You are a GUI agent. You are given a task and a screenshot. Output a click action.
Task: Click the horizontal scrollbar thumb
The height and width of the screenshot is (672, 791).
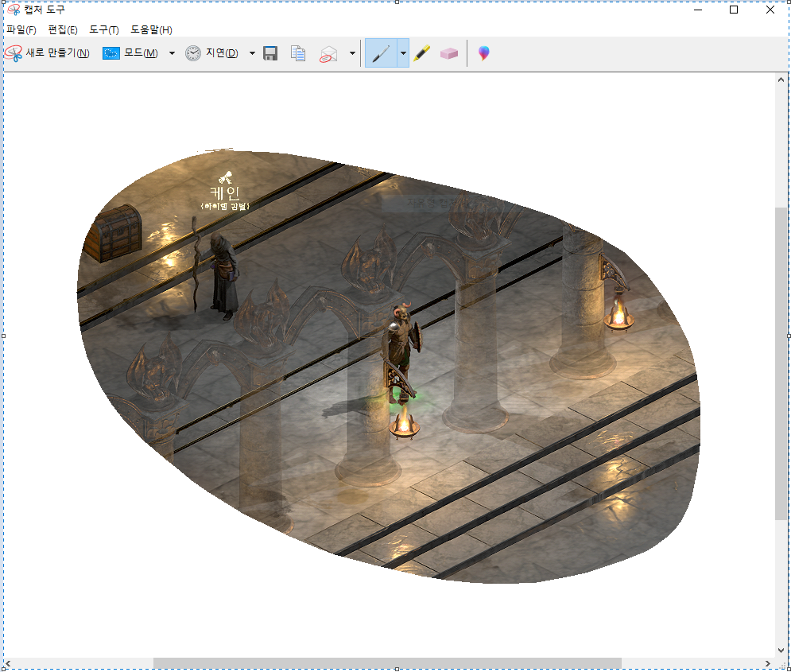387,663
